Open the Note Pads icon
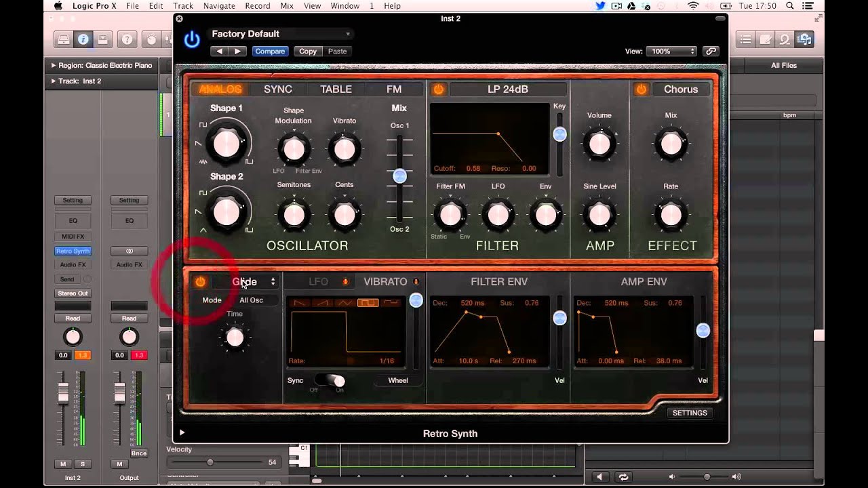Image resolution: width=868 pixels, height=488 pixels. 766,40
